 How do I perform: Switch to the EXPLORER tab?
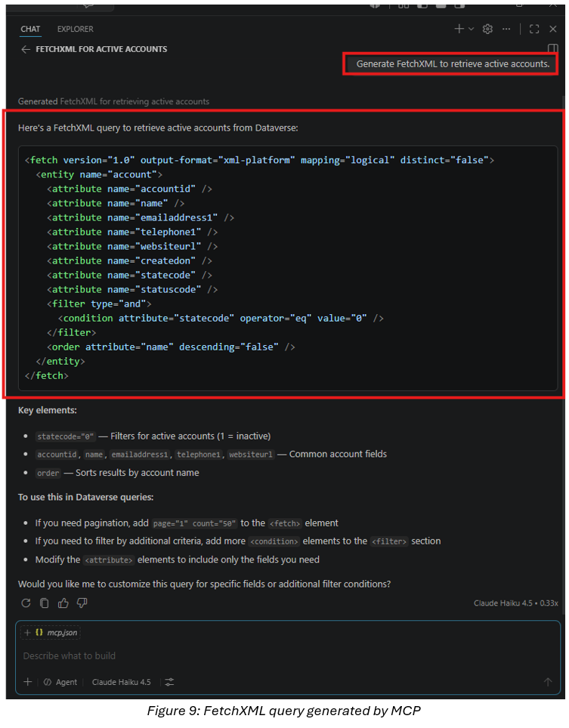[x=76, y=29]
